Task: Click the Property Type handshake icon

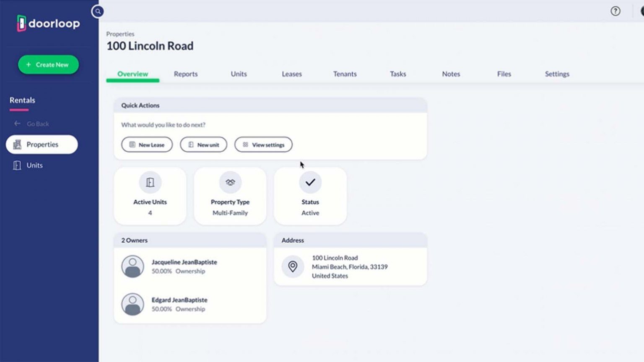Action: pos(230,182)
